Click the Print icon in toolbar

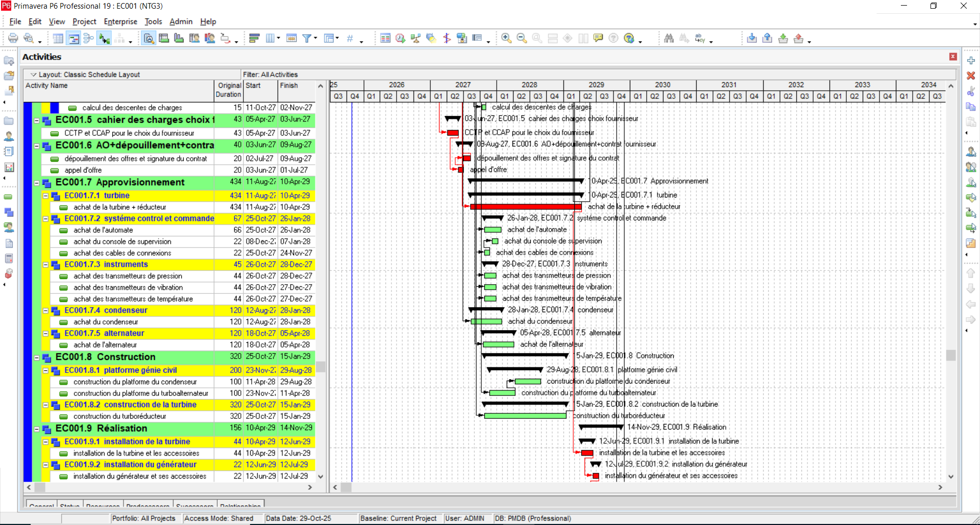click(x=13, y=38)
